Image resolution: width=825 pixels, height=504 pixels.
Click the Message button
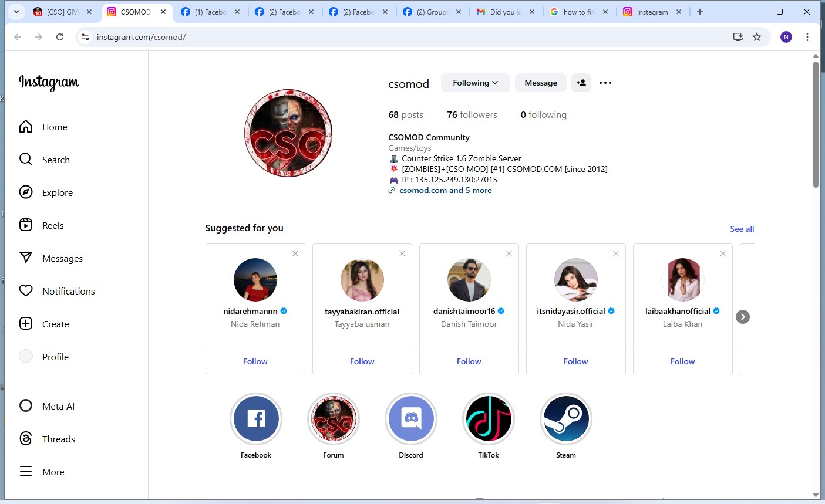[540, 83]
